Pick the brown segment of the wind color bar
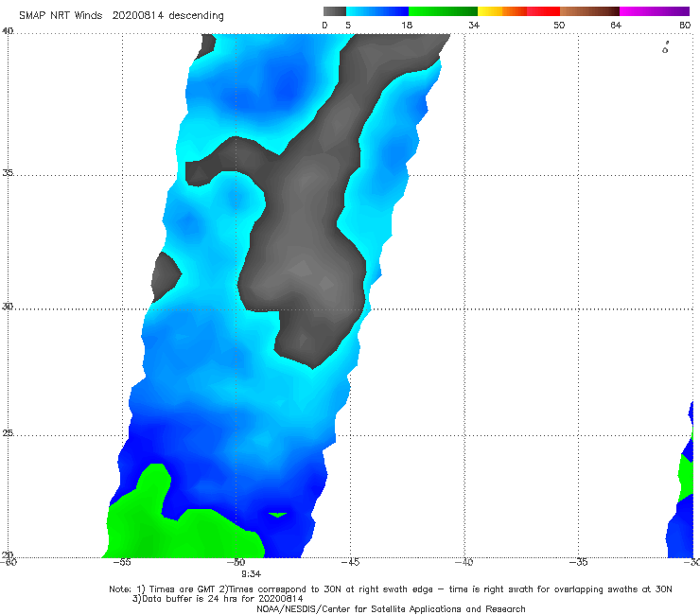Image resolution: width=700 pixels, height=615 pixels. pos(589,11)
